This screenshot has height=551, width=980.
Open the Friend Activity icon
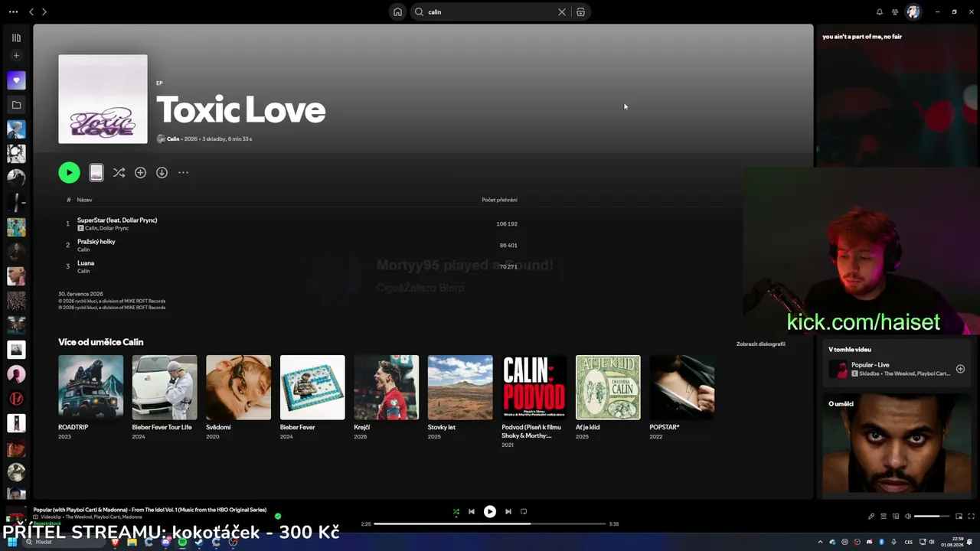pyautogui.click(x=895, y=12)
